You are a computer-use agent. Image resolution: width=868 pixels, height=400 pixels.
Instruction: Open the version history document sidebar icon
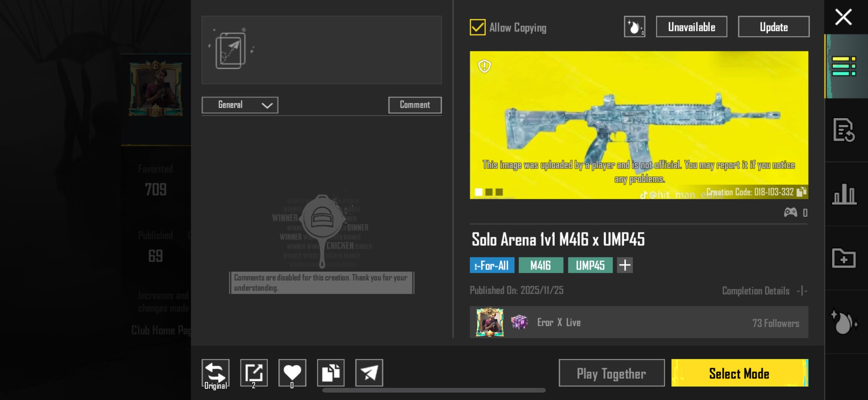point(844,130)
